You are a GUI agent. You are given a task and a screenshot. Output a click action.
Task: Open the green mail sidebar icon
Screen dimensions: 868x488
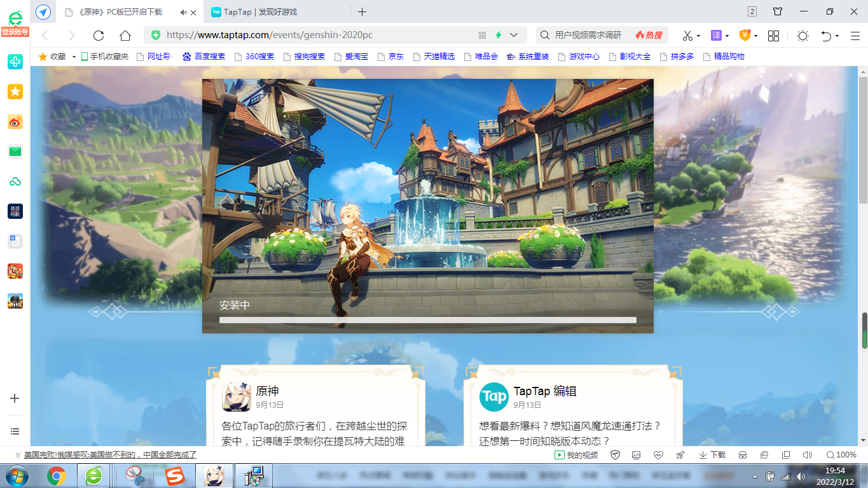click(15, 151)
